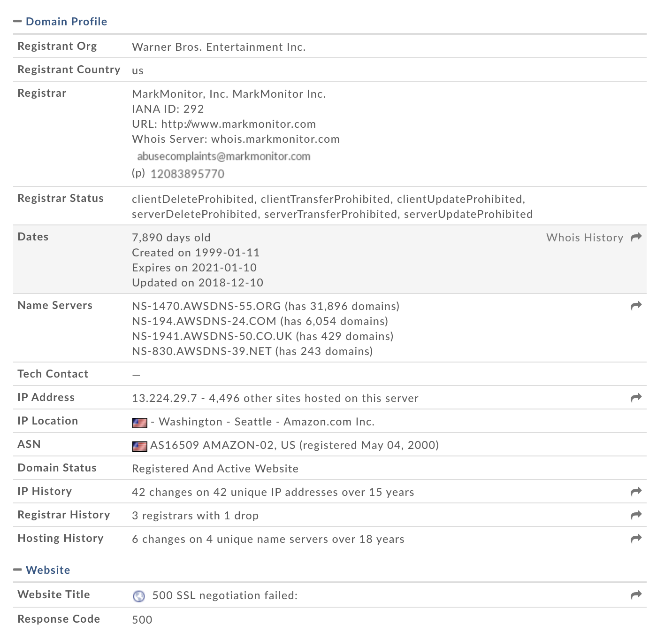Collapse the Website section
This screenshot has height=633, width=672.
tap(18, 570)
